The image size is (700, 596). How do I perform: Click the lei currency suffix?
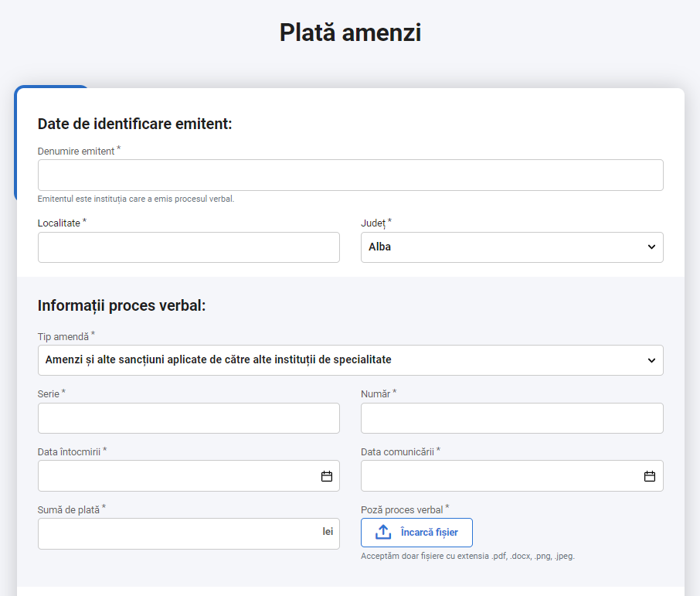point(328,532)
